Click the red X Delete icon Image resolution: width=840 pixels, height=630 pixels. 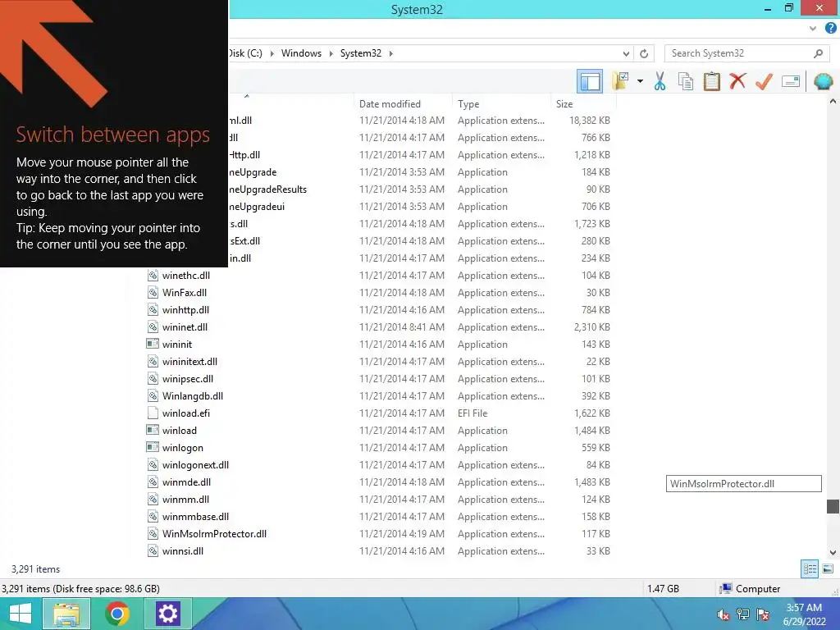pyautogui.click(x=737, y=81)
